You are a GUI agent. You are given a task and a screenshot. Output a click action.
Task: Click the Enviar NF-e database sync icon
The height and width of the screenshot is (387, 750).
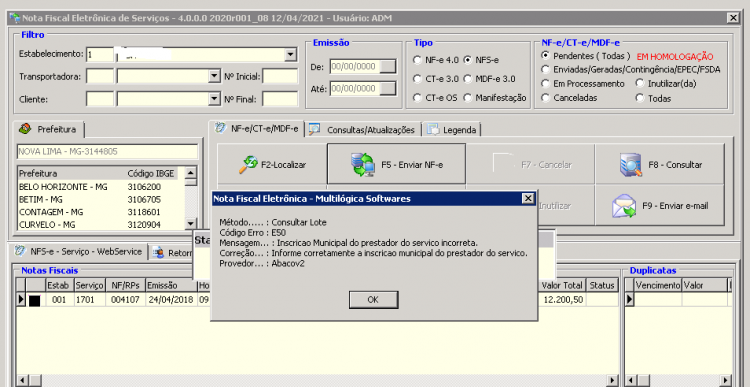(364, 165)
